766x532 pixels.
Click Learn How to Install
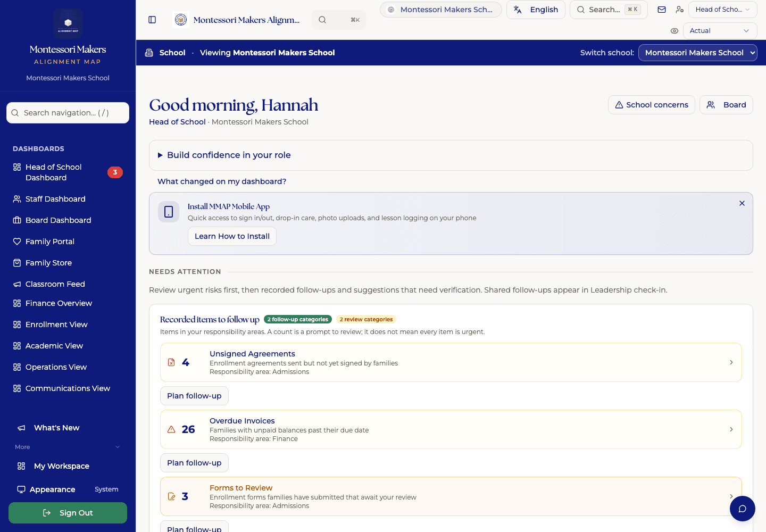[232, 236]
